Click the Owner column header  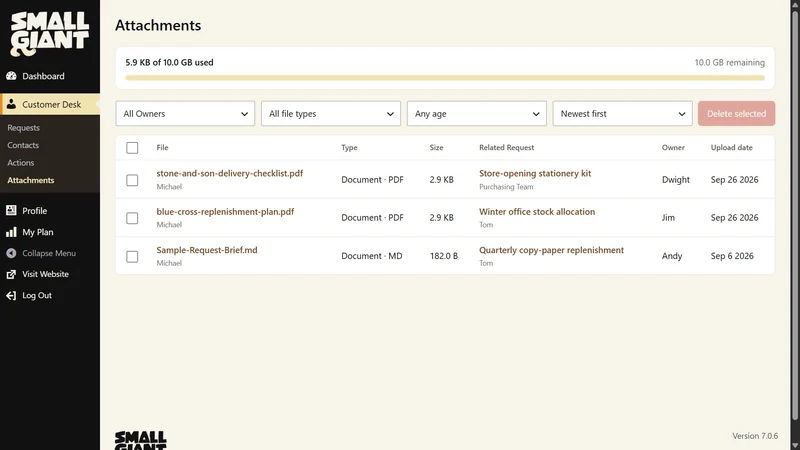[x=673, y=147]
